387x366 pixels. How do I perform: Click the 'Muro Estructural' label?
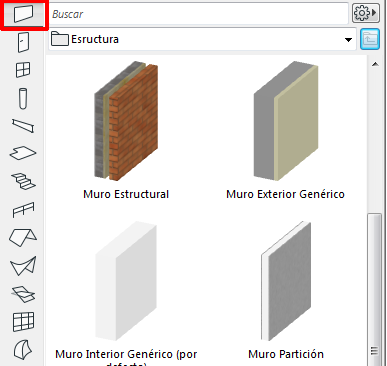126,194
